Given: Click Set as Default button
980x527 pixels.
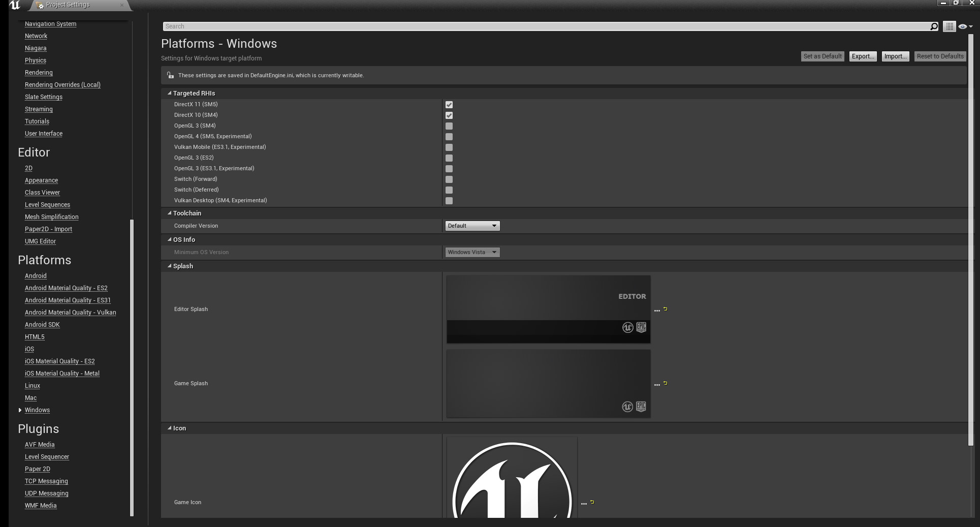Looking at the screenshot, I should [x=823, y=56].
